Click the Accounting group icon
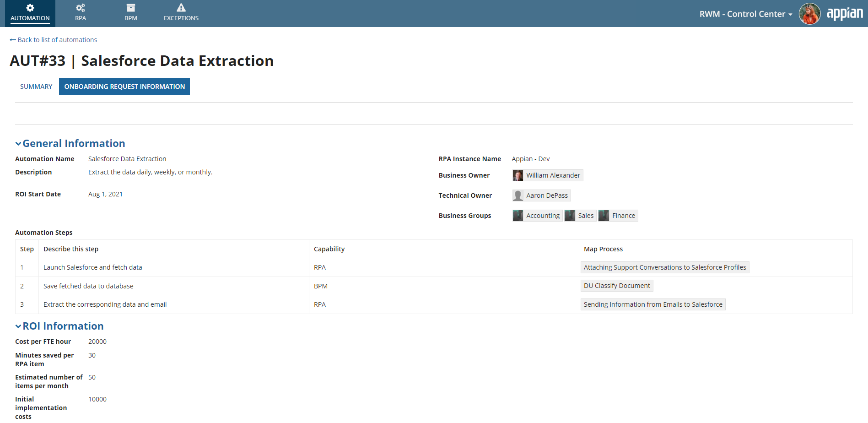Viewport: 868px width, 423px height. (518, 216)
